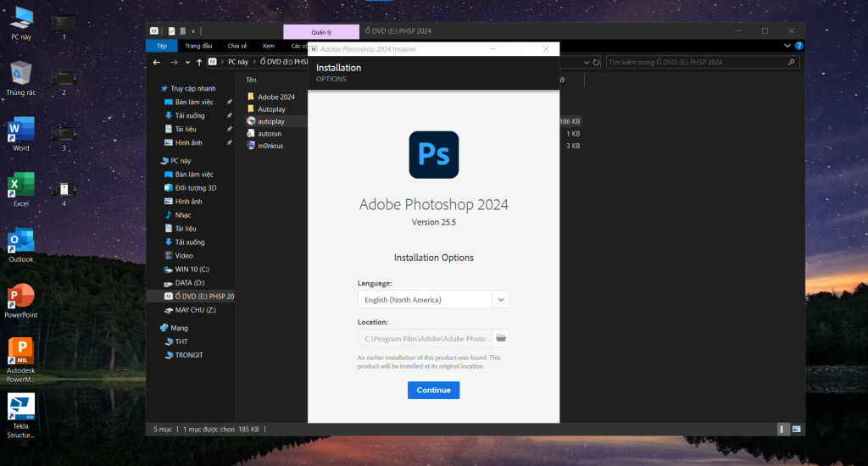Expand the ribbon using the chevron
Image resolution: width=868 pixels, height=466 pixels.
(x=787, y=46)
